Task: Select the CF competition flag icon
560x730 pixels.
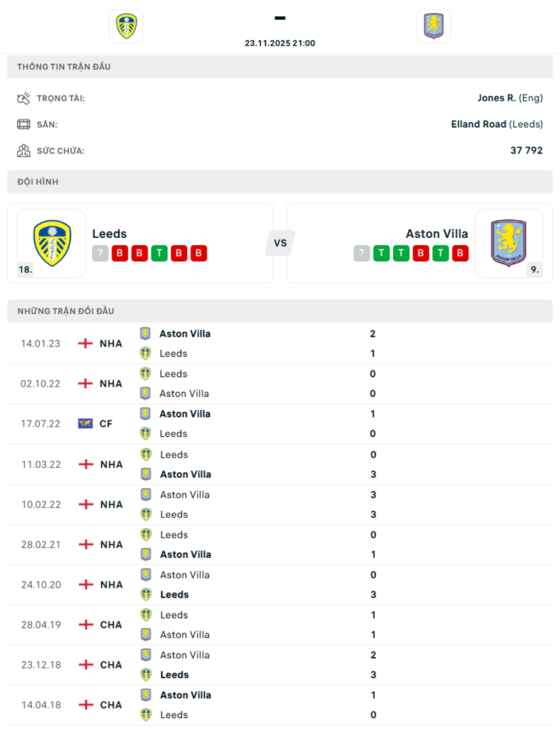Action: click(x=86, y=424)
